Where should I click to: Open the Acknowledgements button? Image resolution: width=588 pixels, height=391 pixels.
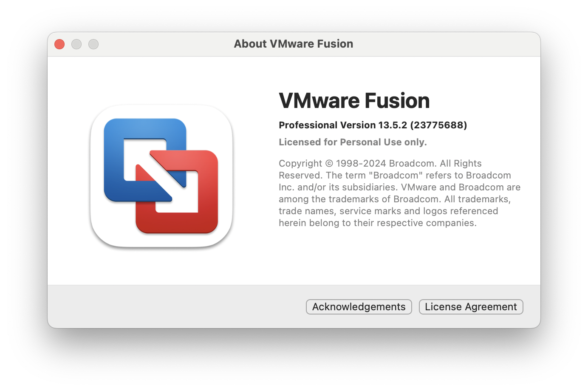(359, 307)
